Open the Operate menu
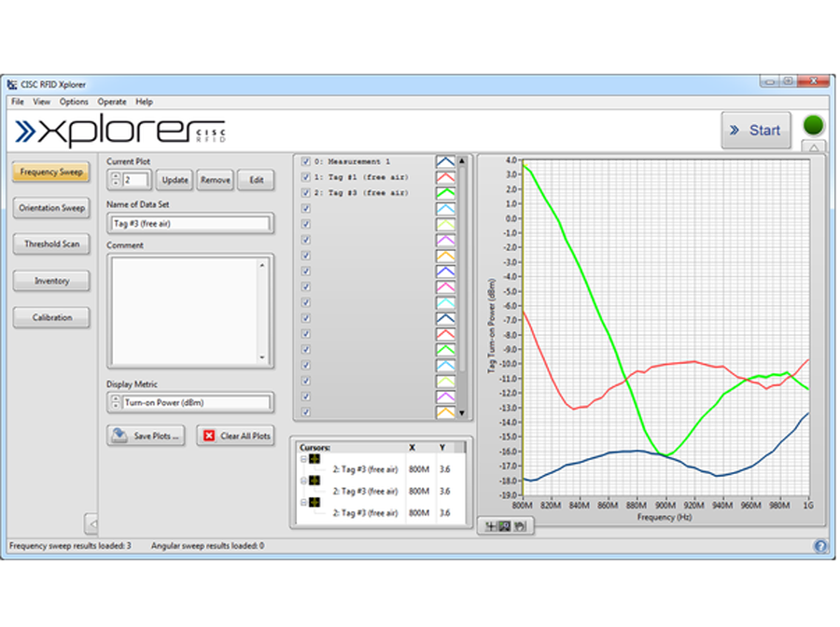The width and height of the screenshot is (840, 627). coord(112,102)
